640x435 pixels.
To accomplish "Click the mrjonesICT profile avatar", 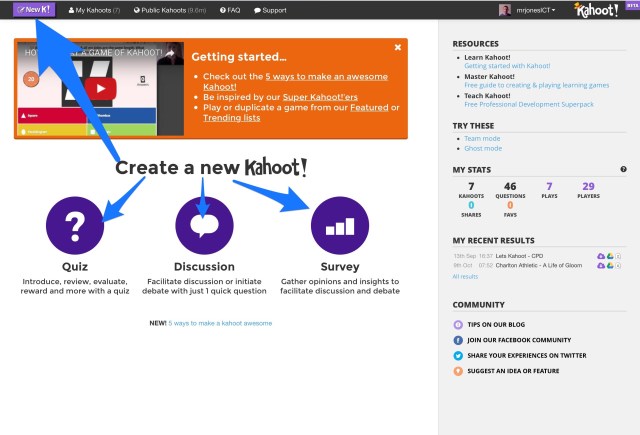I will tap(504, 10).
